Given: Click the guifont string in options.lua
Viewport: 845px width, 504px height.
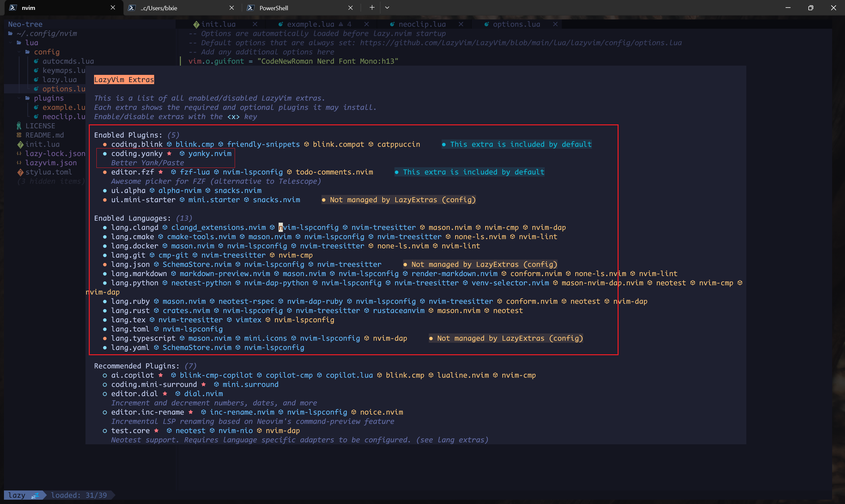Looking at the screenshot, I should 327,61.
